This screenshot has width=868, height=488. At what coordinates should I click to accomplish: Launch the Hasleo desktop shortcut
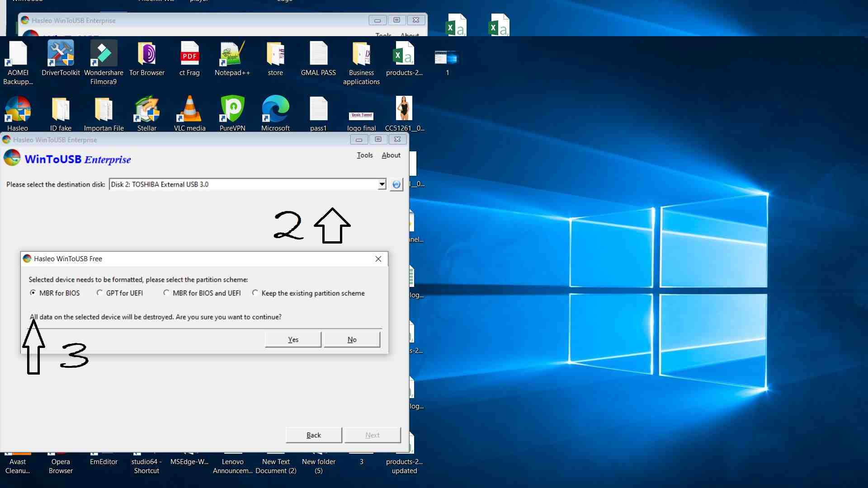click(18, 113)
